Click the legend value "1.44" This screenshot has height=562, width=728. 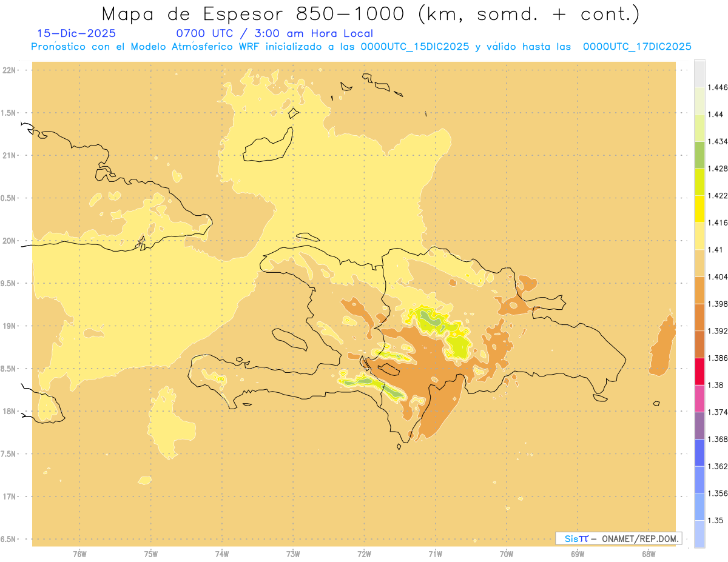tap(716, 115)
